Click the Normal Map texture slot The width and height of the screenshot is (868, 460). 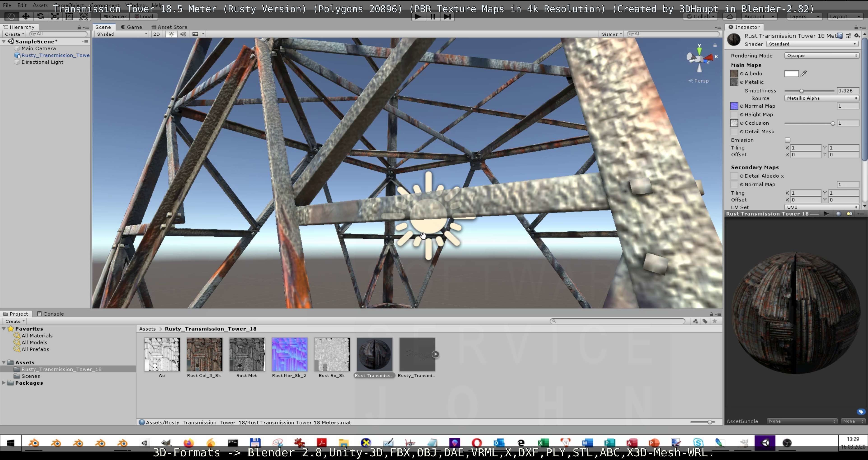pyautogui.click(x=734, y=106)
